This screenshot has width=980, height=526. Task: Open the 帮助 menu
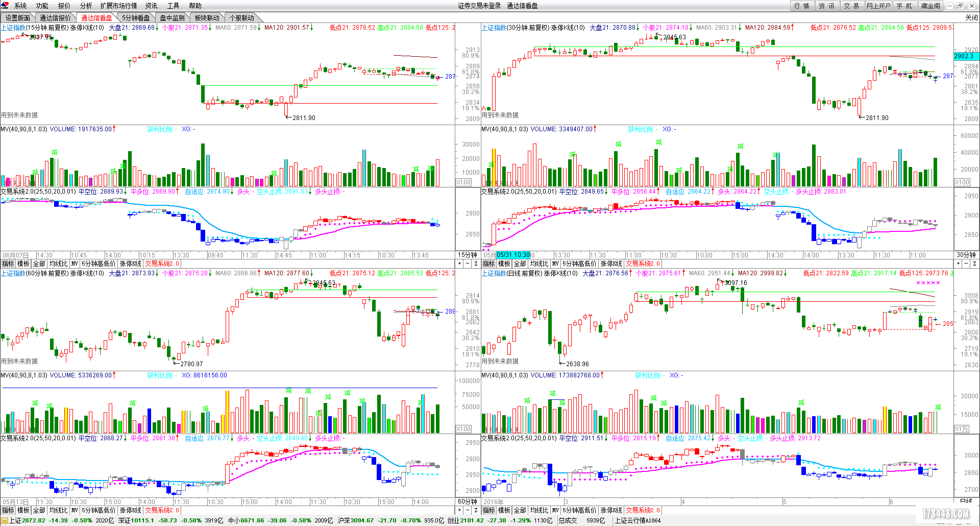pos(195,6)
